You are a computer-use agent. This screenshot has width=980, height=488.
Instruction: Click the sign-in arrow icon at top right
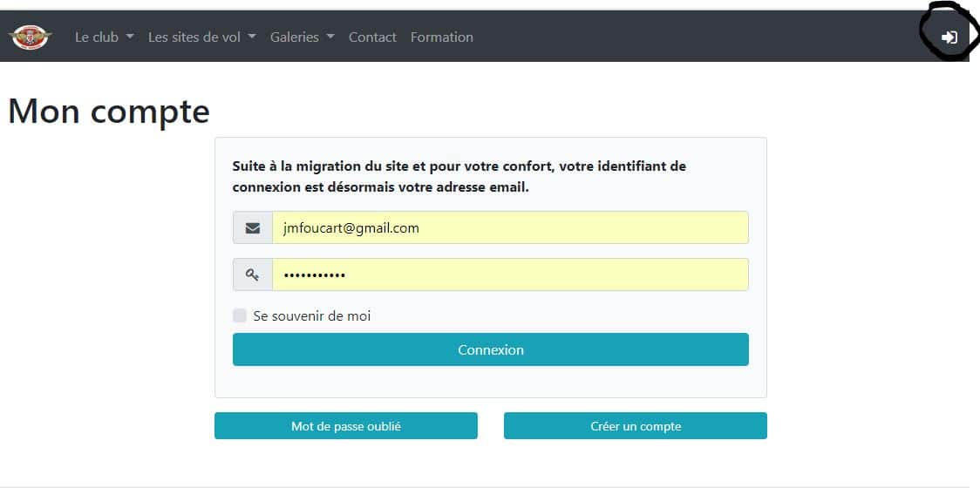coord(949,37)
